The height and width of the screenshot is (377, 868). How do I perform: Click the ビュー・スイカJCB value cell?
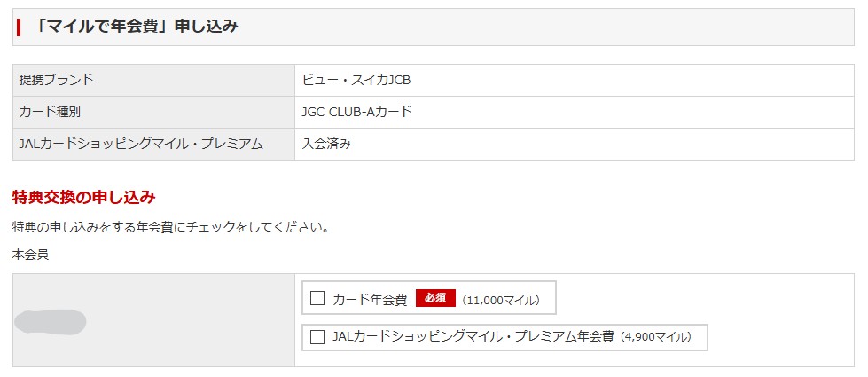[x=575, y=80]
